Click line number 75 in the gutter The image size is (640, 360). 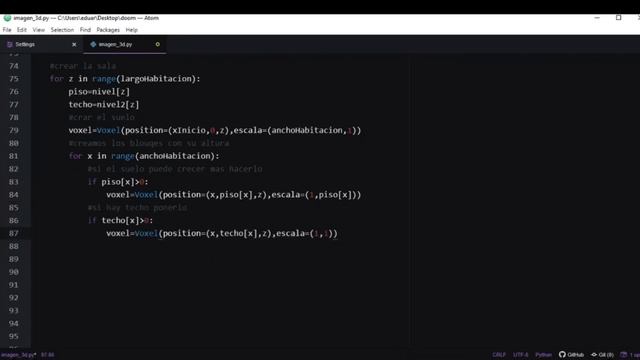pos(14,79)
